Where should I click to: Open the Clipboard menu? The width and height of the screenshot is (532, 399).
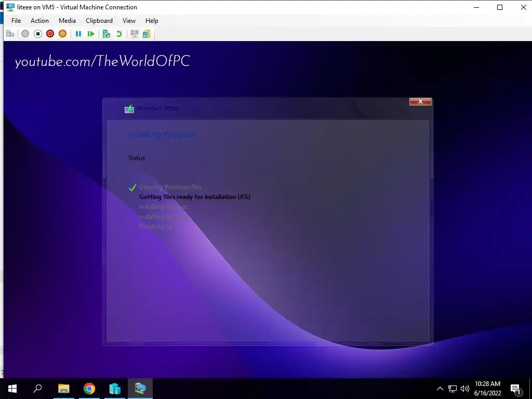[x=99, y=21]
